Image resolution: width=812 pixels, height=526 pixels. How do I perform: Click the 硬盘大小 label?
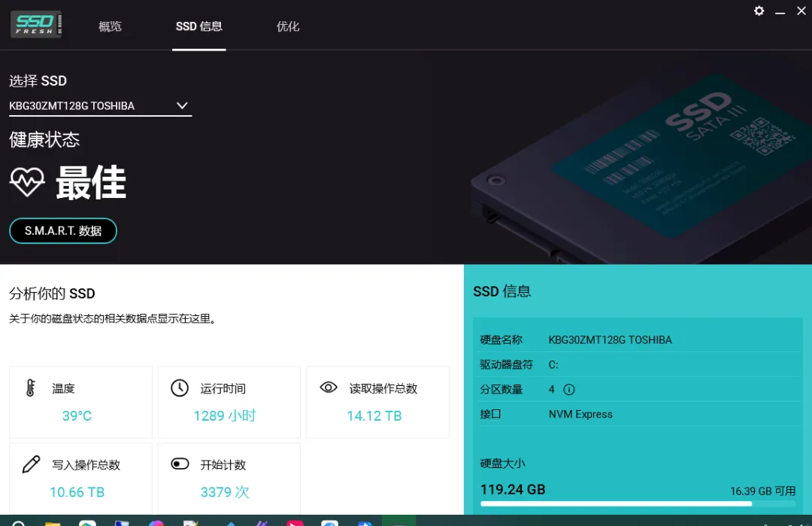coord(502,464)
